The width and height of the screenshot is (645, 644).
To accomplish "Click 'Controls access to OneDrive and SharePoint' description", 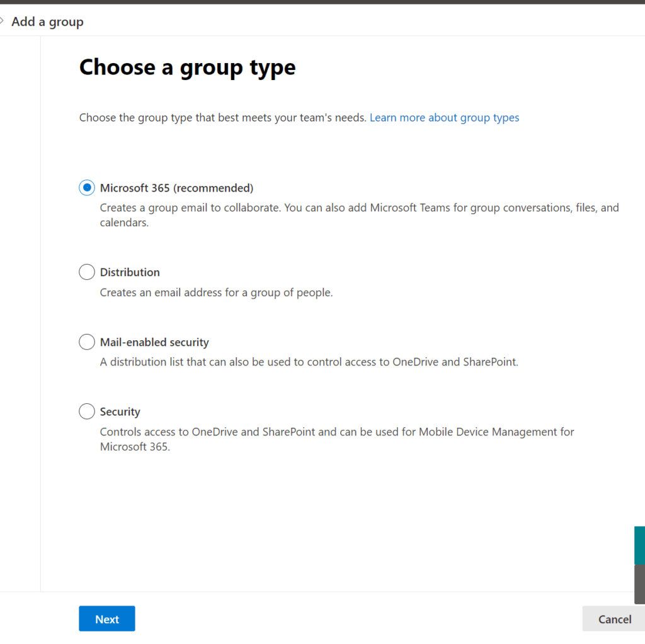I will click(x=337, y=439).
